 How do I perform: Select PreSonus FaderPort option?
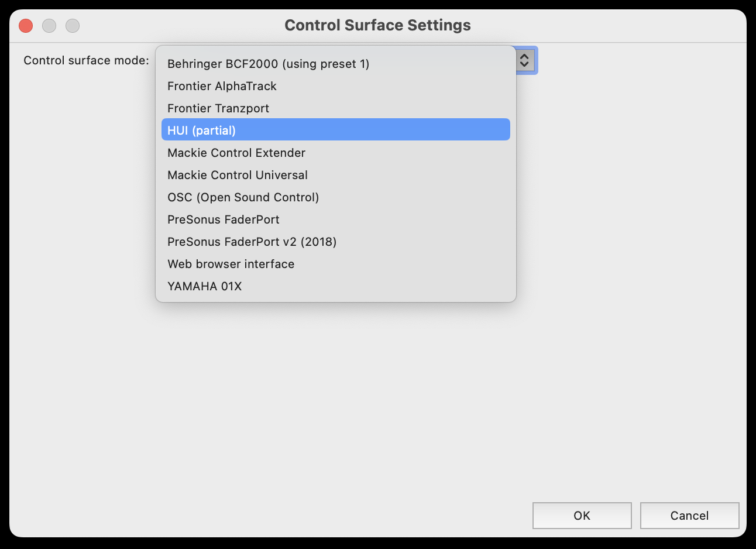335,219
